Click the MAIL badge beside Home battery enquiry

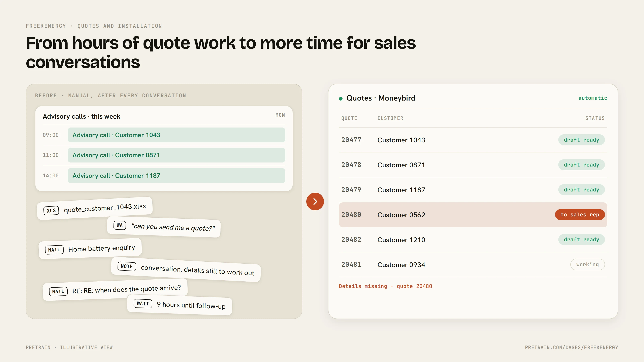[54, 250]
